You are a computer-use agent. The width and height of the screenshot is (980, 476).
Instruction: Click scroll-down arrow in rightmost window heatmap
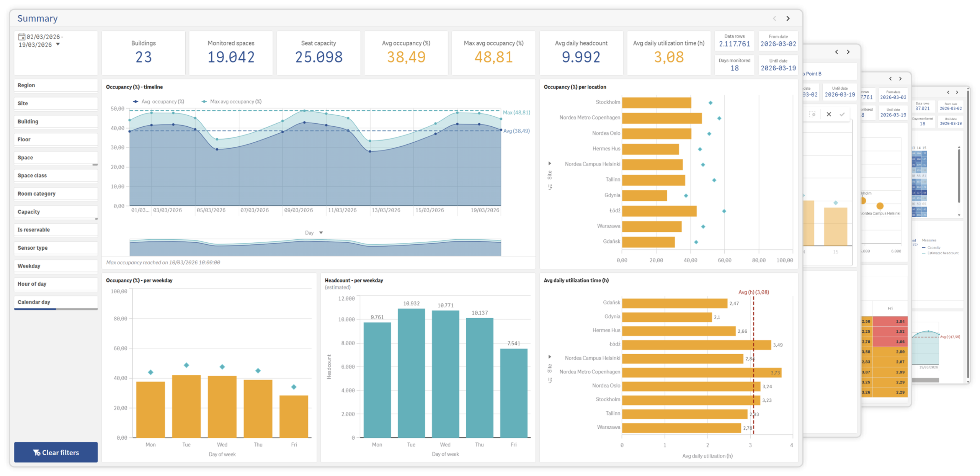pyautogui.click(x=959, y=215)
